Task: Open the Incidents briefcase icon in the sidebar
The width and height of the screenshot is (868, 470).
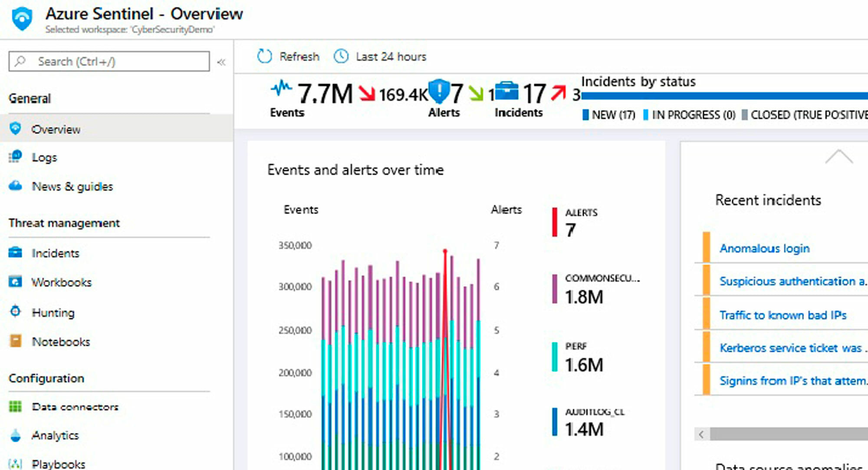Action: (x=16, y=252)
